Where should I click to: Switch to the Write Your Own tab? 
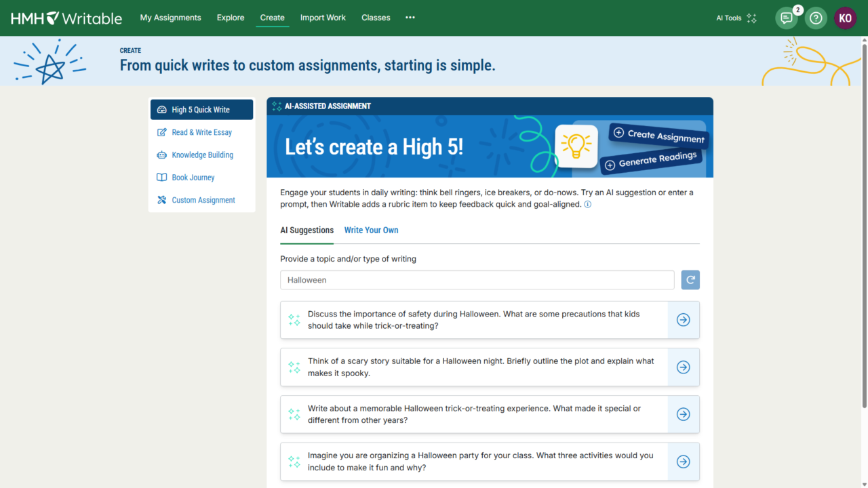click(x=371, y=230)
